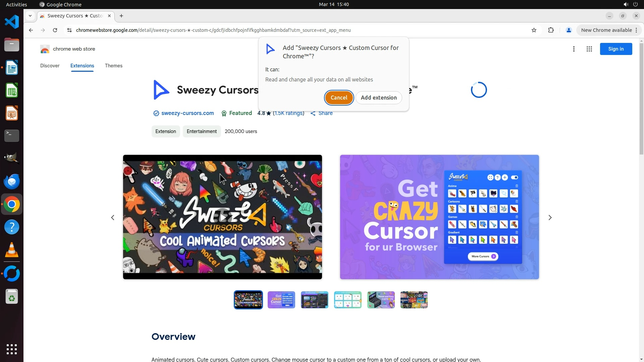Cancel the add extension dialog
Screen dimensions: 644x362
point(339,98)
